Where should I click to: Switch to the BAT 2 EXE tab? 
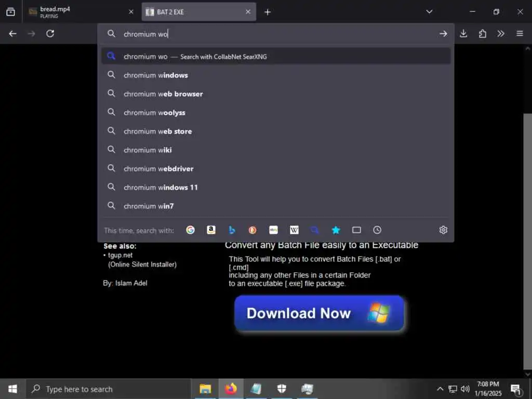[199, 12]
